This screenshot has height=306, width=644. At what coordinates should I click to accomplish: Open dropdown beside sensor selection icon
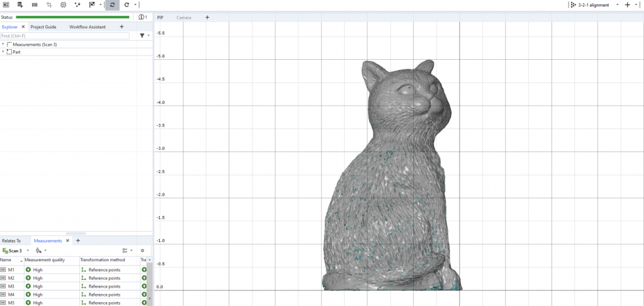click(45, 251)
